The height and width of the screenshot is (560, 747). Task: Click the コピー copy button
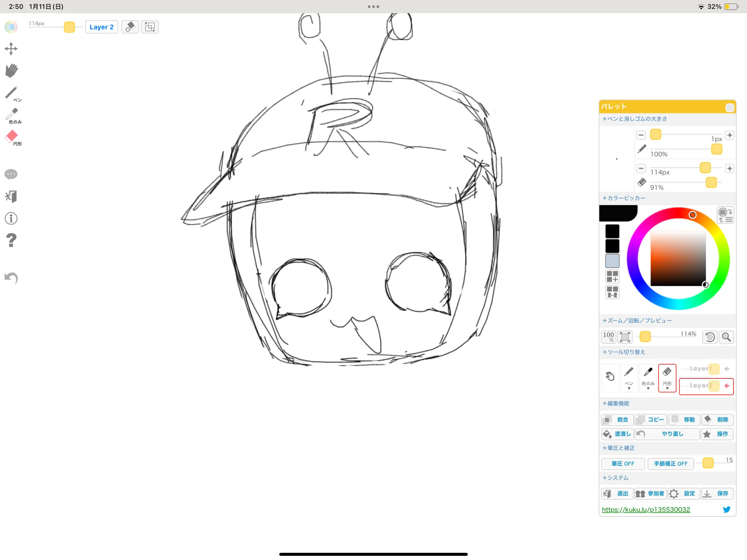tap(651, 420)
